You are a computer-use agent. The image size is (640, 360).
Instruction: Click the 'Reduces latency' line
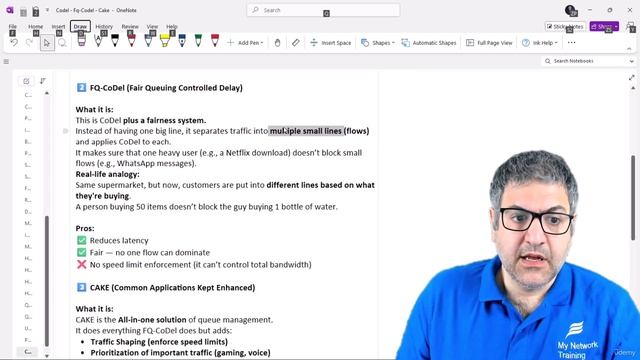point(119,240)
